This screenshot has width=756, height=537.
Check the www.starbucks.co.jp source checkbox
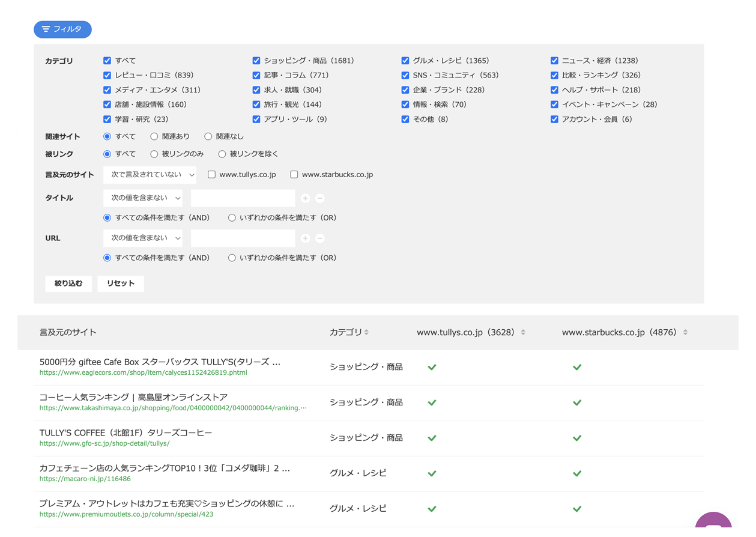294,175
